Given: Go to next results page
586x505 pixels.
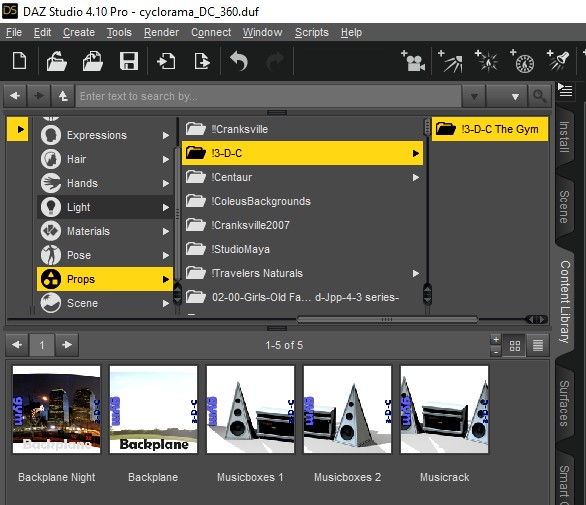Looking at the screenshot, I should tap(67, 345).
